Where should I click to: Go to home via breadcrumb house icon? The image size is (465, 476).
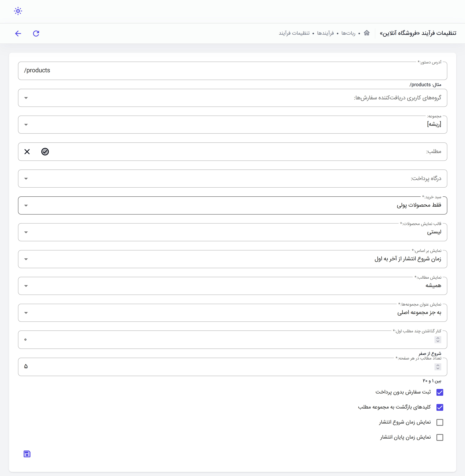tap(367, 33)
